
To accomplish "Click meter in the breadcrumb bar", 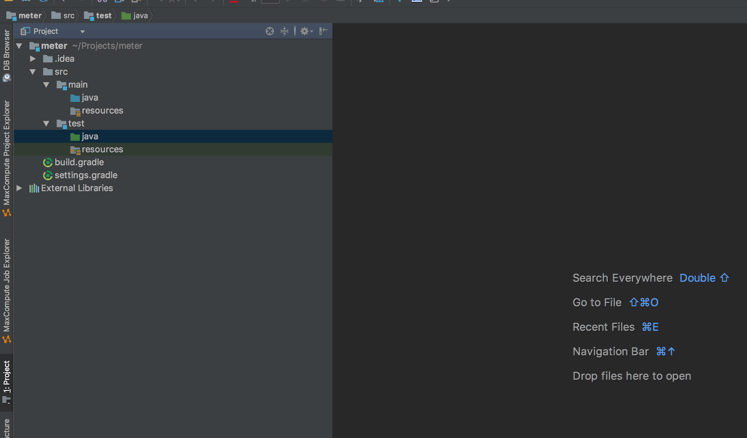I will [29, 16].
